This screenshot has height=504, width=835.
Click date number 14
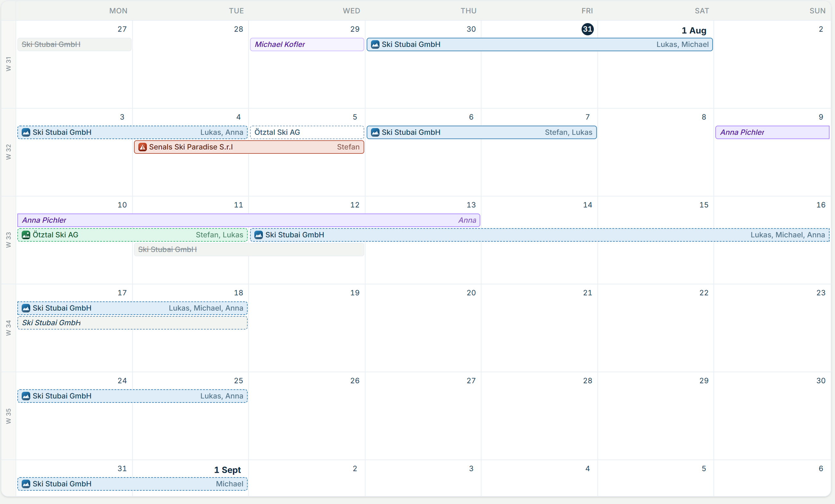click(588, 205)
